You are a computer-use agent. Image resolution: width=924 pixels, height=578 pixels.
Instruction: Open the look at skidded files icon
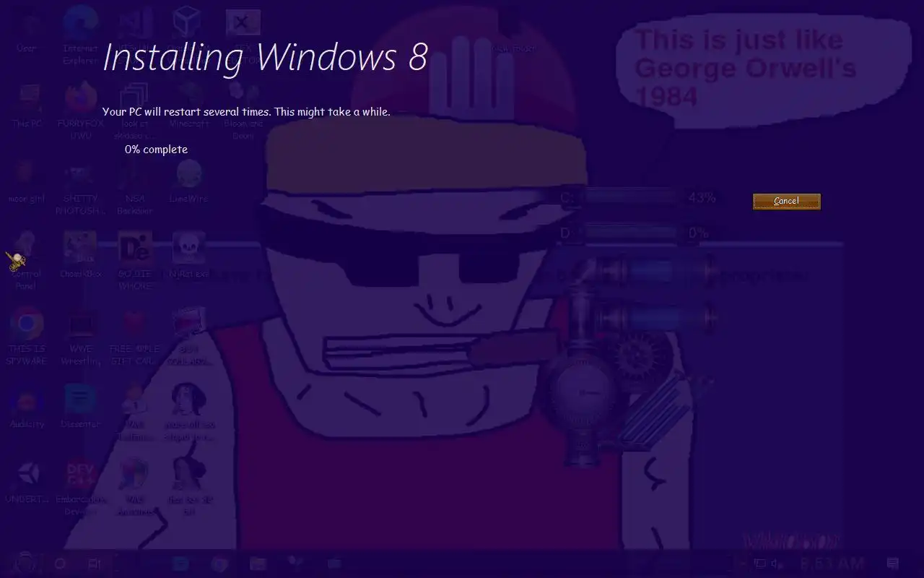pos(134,111)
